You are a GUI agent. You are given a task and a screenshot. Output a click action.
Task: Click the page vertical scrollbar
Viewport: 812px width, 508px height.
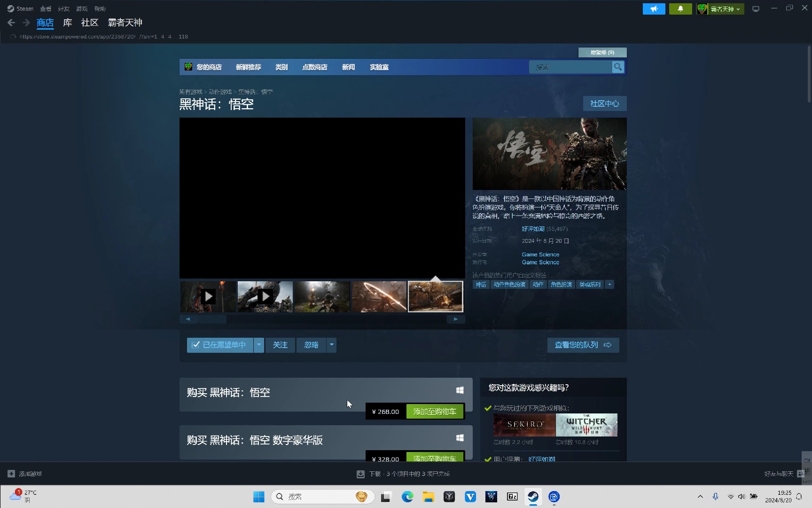click(809, 74)
